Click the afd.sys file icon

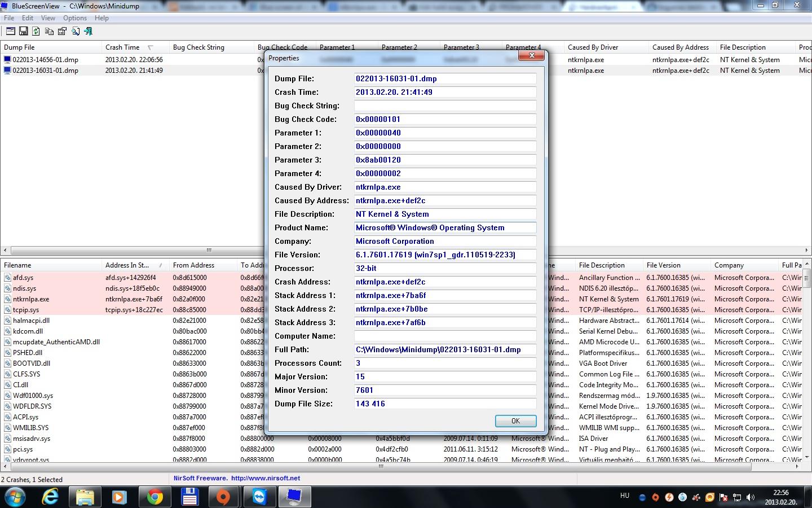coord(7,278)
